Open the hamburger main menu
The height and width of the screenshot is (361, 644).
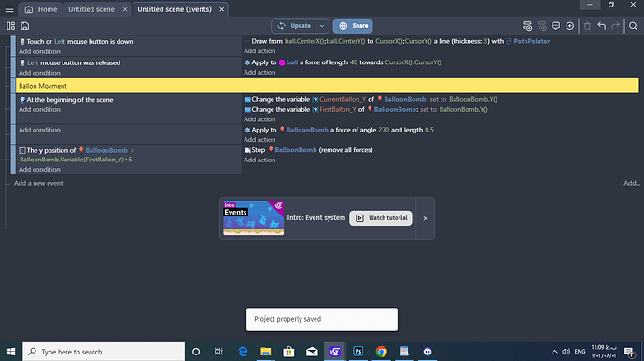pyautogui.click(x=9, y=9)
